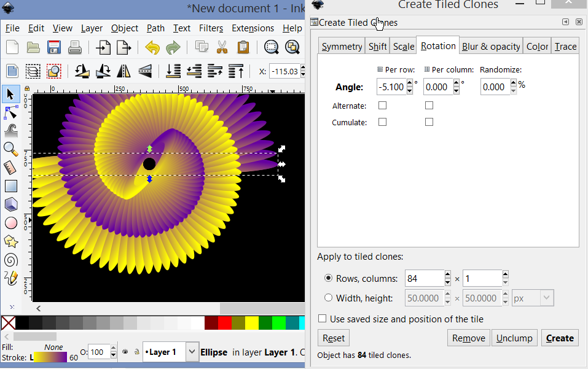Click the Save document floppy icon

point(53,48)
